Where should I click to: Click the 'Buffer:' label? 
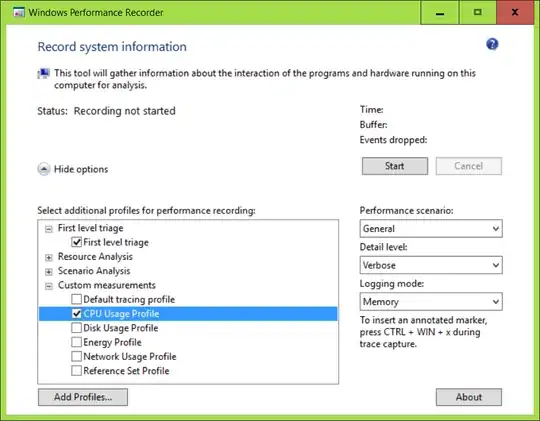[374, 125]
